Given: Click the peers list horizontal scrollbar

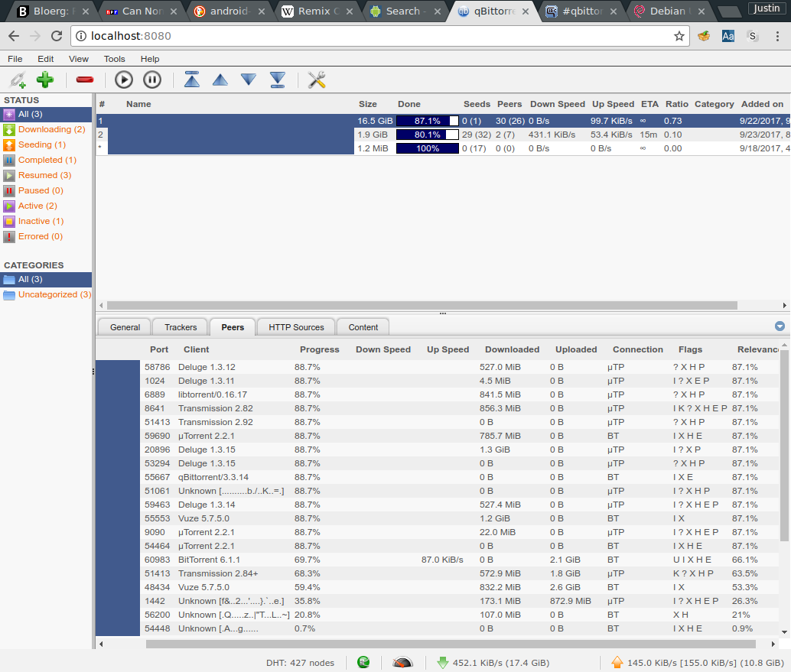Looking at the screenshot, I should point(451,644).
